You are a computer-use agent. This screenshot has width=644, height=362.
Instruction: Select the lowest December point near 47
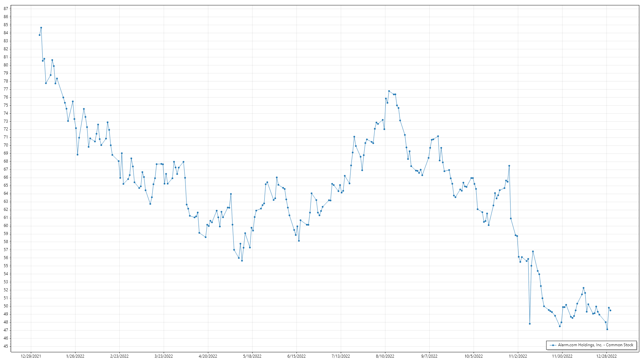pyautogui.click(x=607, y=329)
